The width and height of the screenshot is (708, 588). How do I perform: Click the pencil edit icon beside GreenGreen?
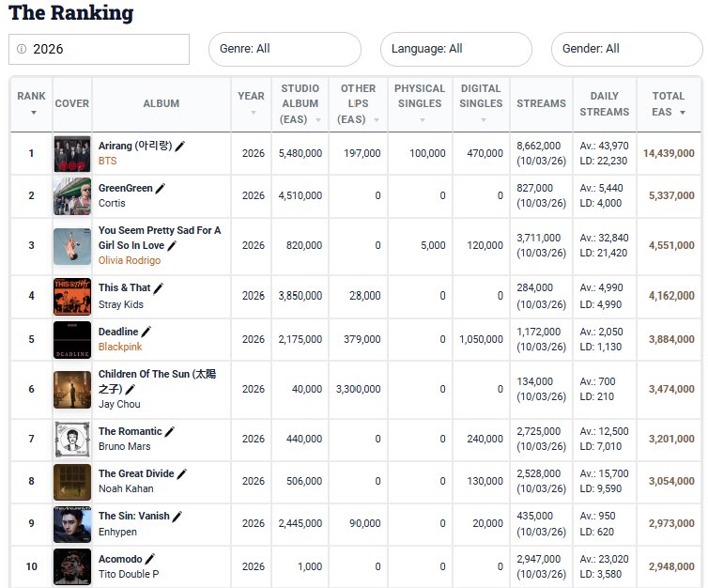(x=161, y=188)
